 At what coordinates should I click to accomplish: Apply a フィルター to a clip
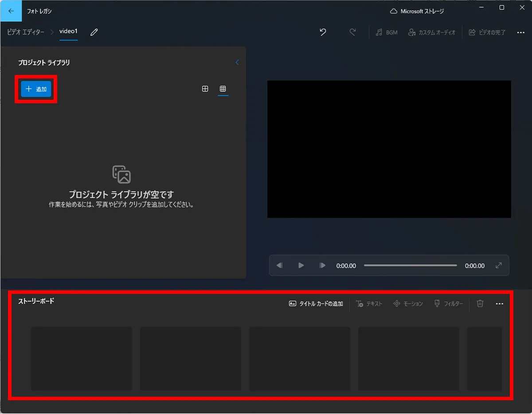pos(448,304)
